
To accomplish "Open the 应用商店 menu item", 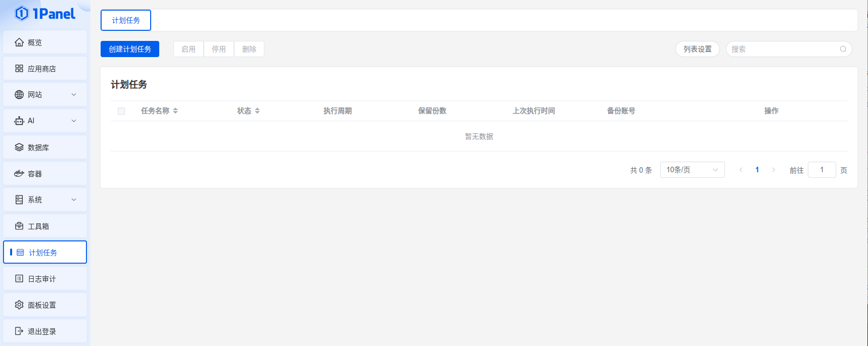I will pos(45,68).
